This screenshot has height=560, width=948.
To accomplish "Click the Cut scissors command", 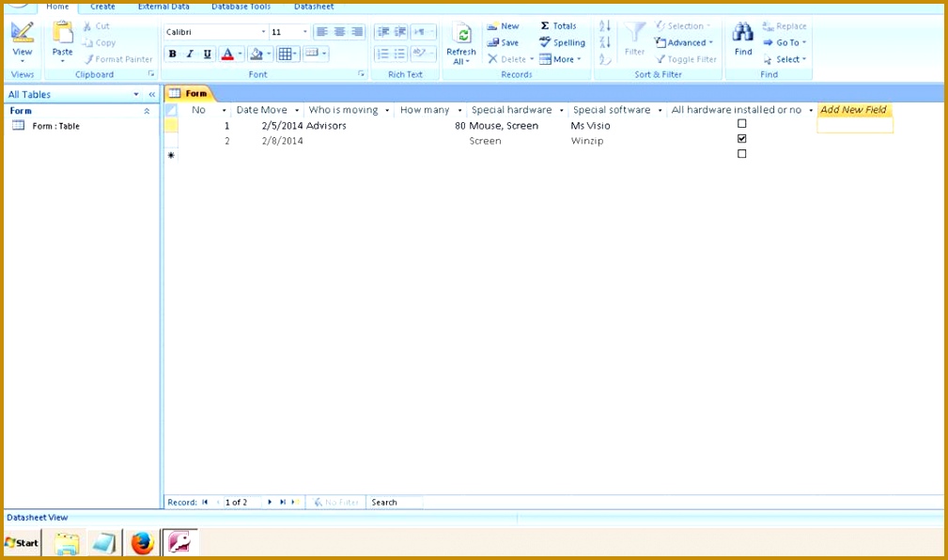I will click(97, 26).
